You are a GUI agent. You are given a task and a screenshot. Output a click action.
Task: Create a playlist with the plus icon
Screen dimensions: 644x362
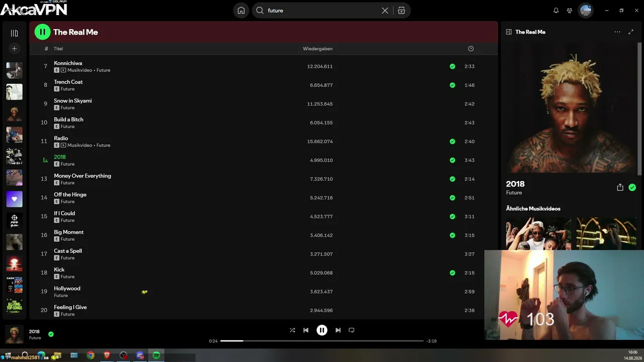pos(14,49)
